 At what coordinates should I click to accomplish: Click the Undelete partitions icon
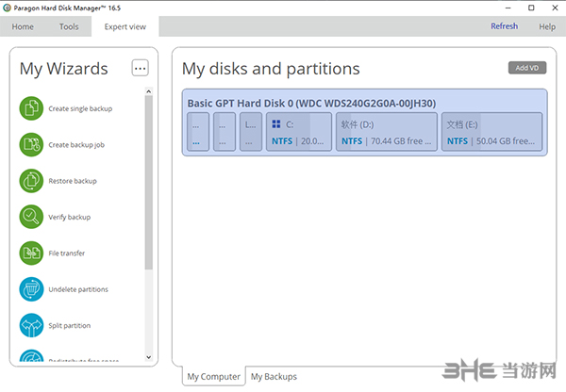[31, 289]
